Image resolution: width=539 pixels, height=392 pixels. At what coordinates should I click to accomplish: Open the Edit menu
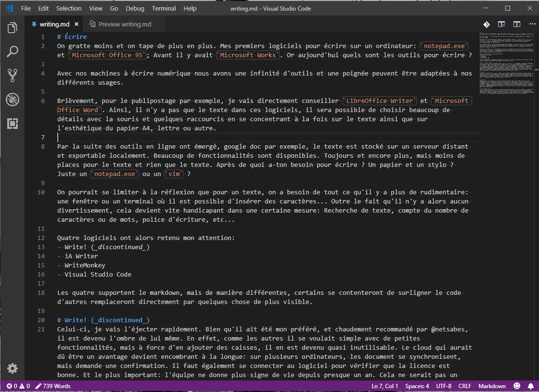pos(43,8)
